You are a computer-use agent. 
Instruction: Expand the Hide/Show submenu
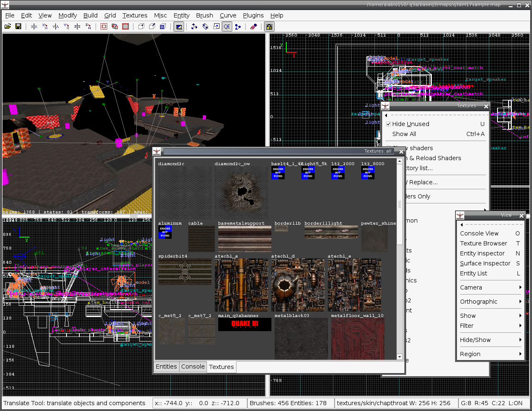point(490,340)
